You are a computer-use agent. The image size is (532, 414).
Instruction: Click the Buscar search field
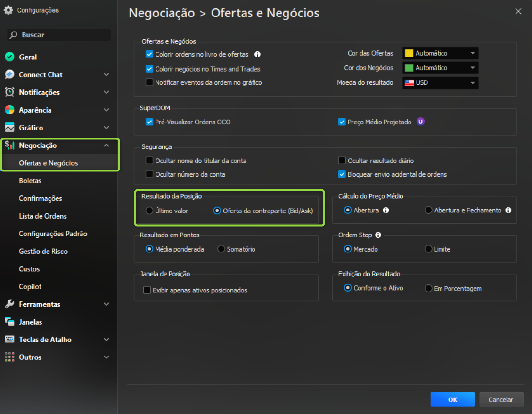[59, 35]
